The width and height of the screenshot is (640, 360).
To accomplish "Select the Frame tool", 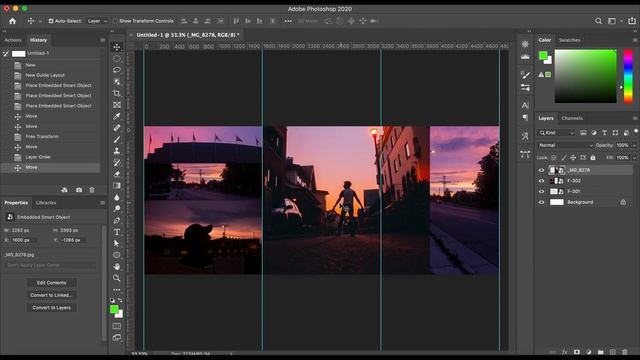I will pos(117,105).
